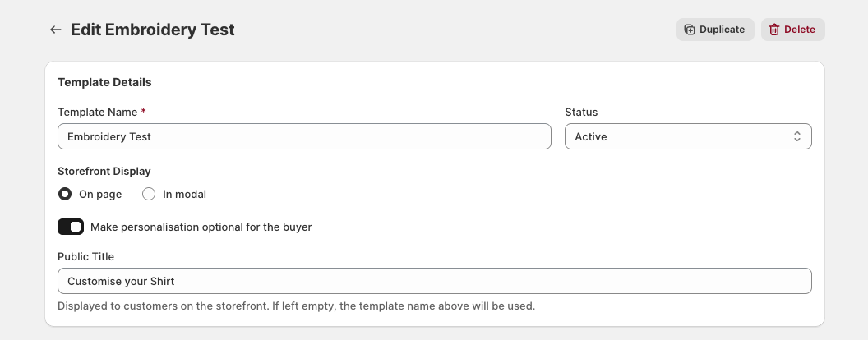Viewport: 868px width, 340px height.
Task: Choose the In modal radio option
Action: coord(149,194)
